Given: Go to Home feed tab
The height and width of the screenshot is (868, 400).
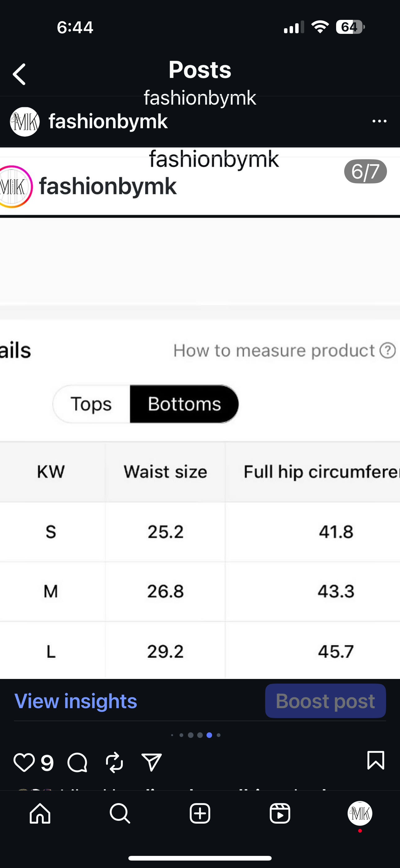Looking at the screenshot, I should pos(40,813).
